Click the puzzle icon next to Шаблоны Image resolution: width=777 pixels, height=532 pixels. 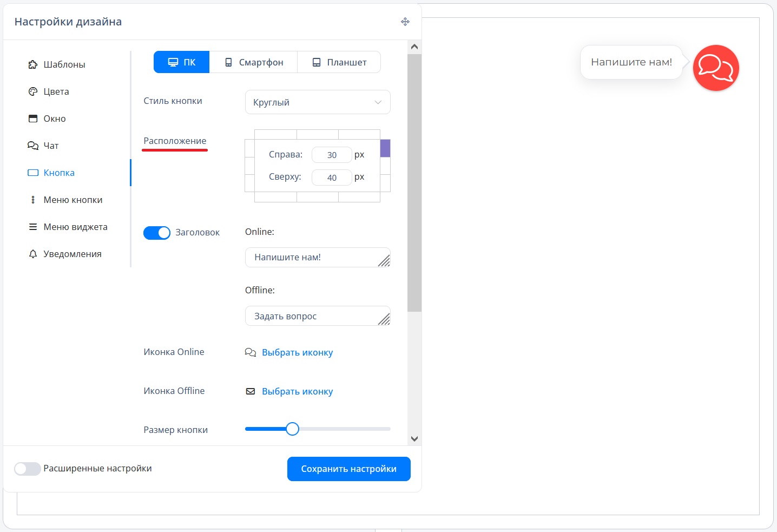[33, 64]
